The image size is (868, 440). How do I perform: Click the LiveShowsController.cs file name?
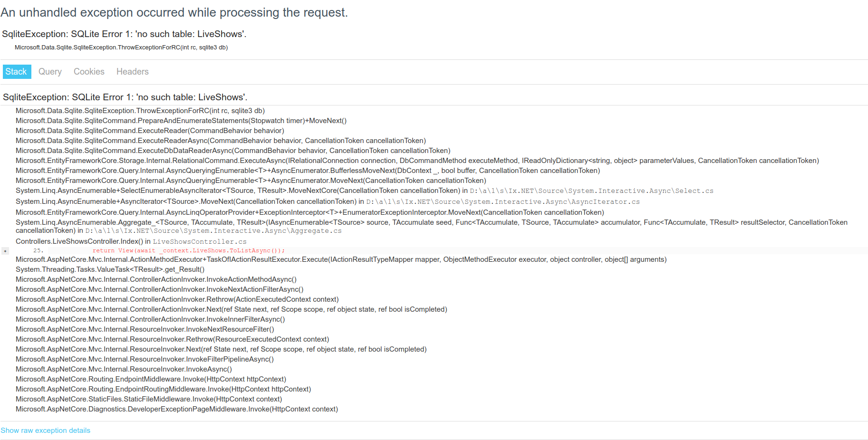[x=200, y=242]
